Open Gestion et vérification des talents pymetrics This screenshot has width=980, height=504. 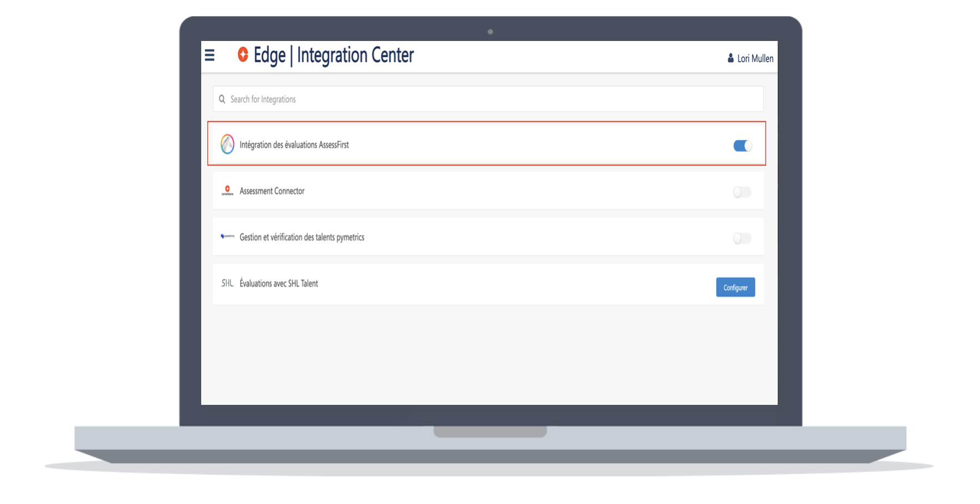[302, 237]
